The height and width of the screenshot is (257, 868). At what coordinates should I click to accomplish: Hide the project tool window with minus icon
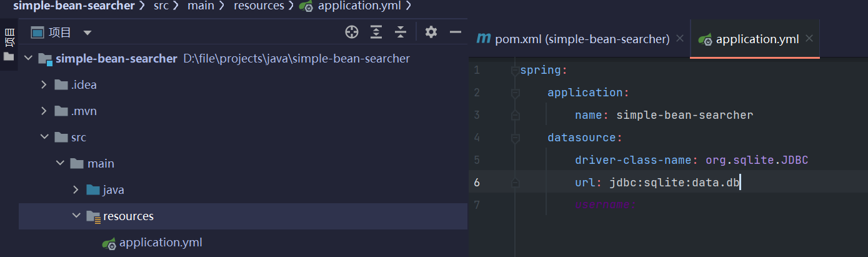(456, 32)
